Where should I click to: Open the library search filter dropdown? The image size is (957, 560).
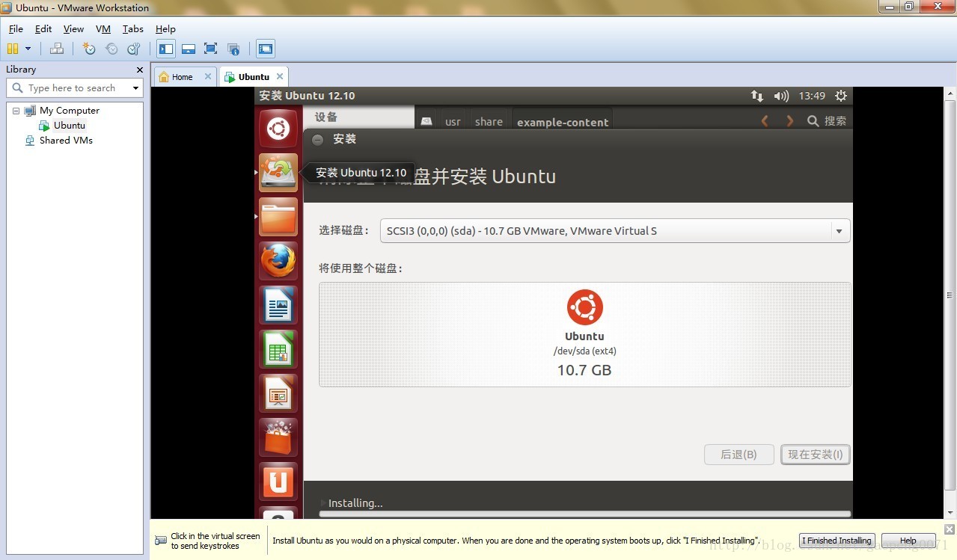tap(135, 88)
